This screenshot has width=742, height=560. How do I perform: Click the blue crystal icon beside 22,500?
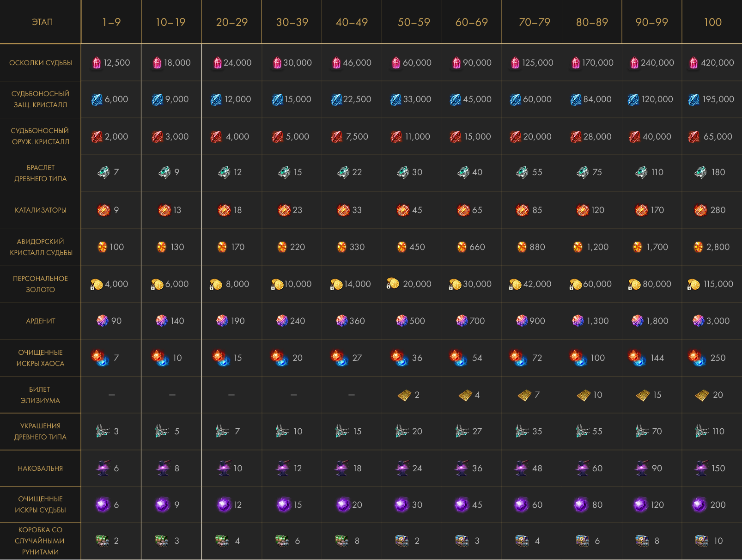click(336, 99)
